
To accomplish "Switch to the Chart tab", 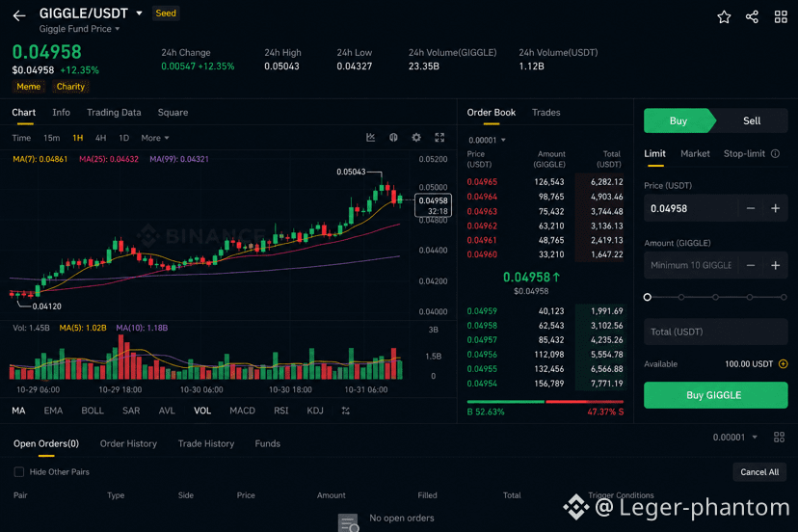I will point(23,113).
